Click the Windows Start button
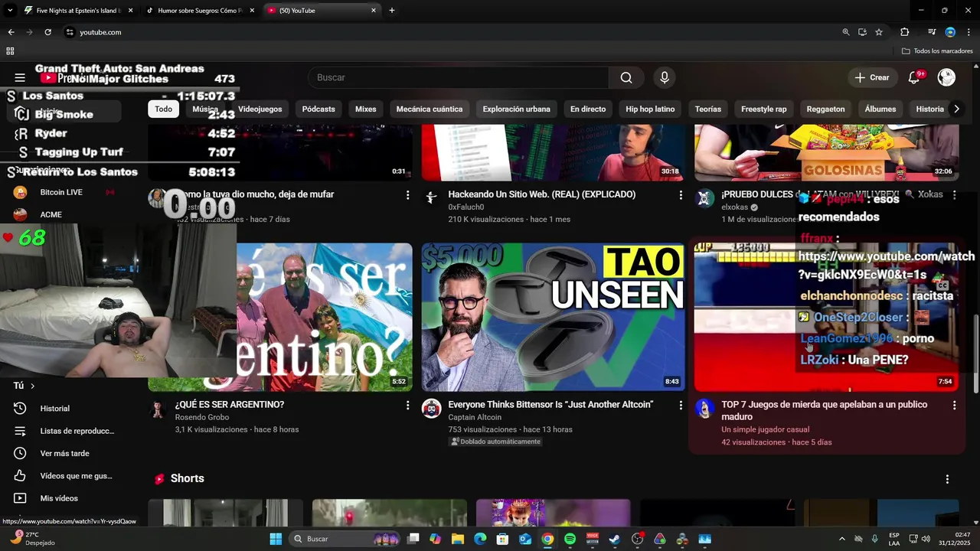This screenshot has width=980, height=551. coord(276,539)
